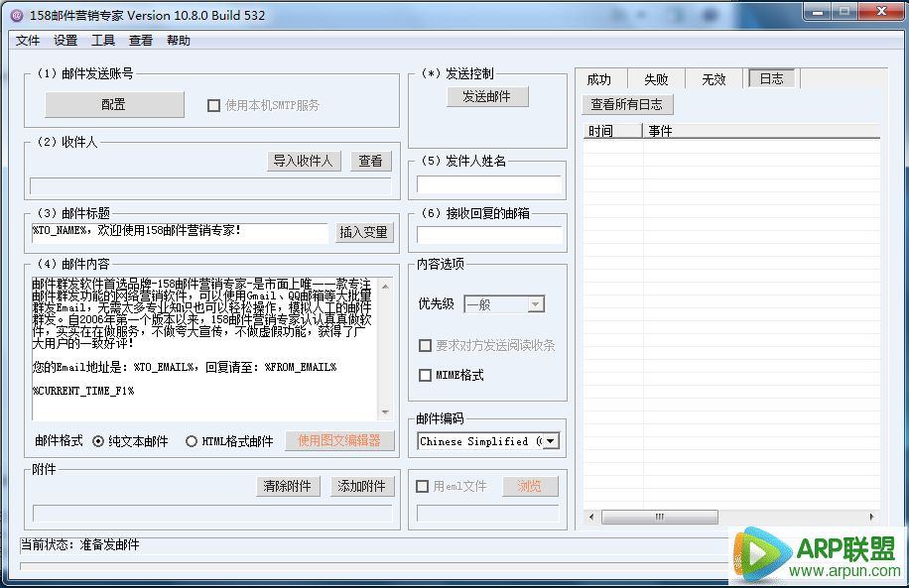This screenshot has width=909, height=588.
Task: Click the scroll-up arrow of 邮件内容 box
Action: pyautogui.click(x=385, y=287)
